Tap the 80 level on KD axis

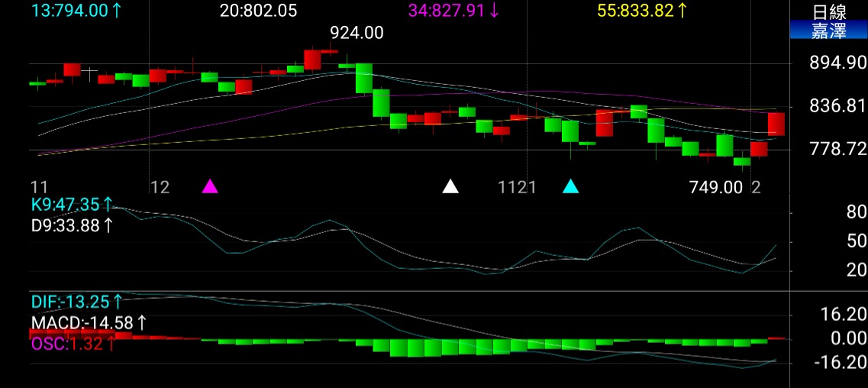click(857, 212)
